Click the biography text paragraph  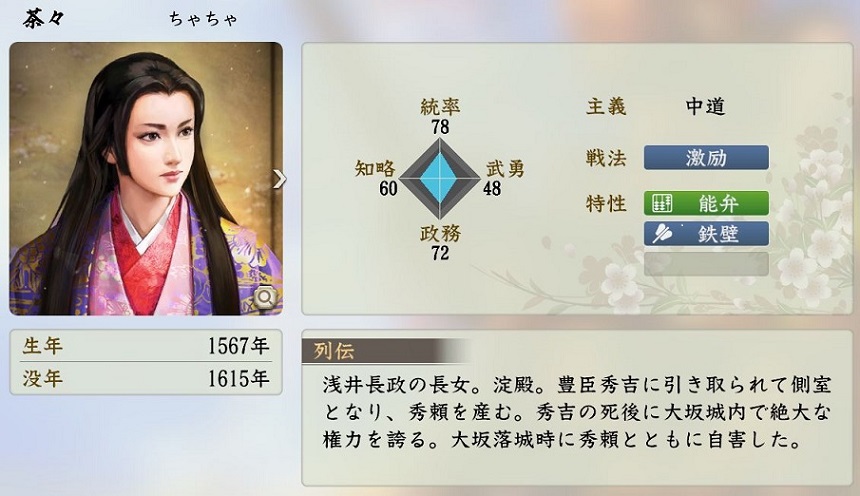tap(576, 412)
